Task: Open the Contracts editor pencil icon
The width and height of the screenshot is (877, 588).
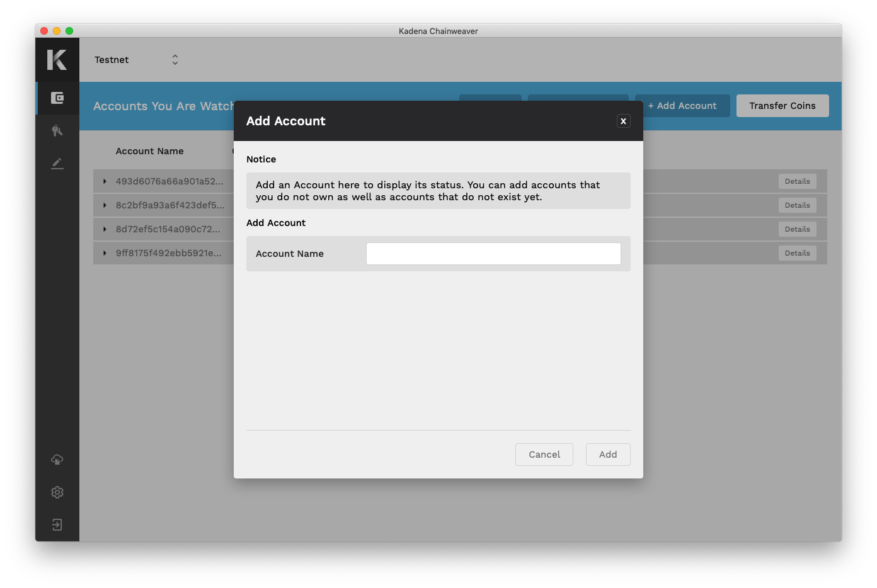Action: pos(57,164)
